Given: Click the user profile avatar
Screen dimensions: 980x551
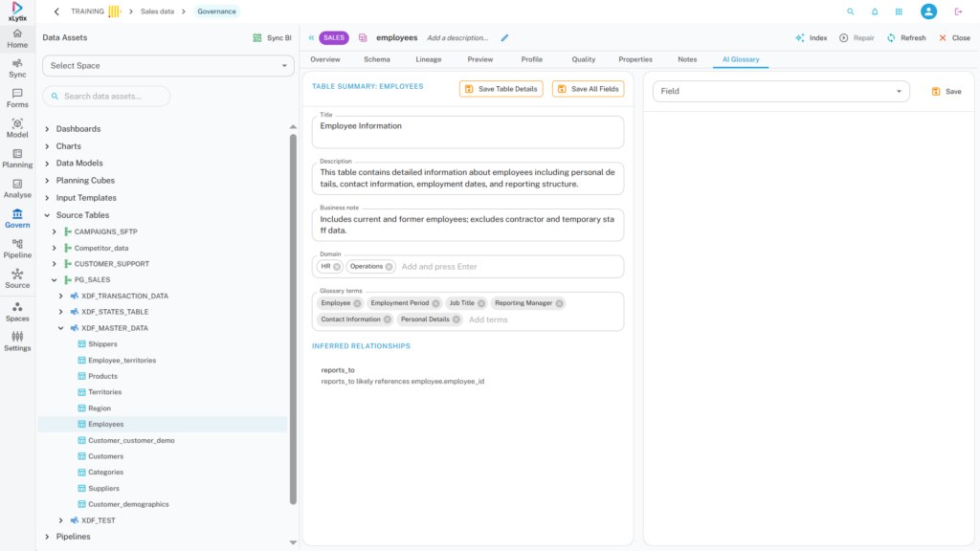Looking at the screenshot, I should 928,11.
